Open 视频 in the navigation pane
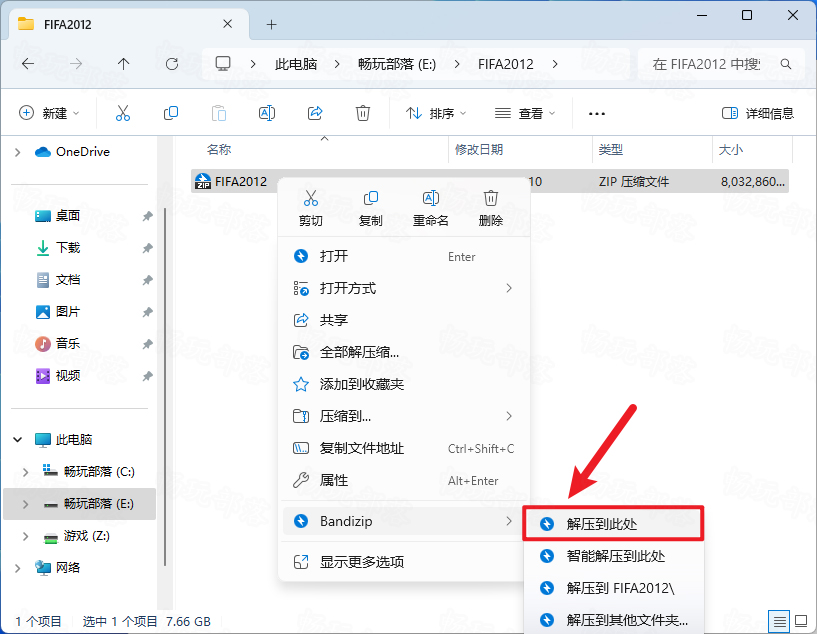 click(68, 376)
